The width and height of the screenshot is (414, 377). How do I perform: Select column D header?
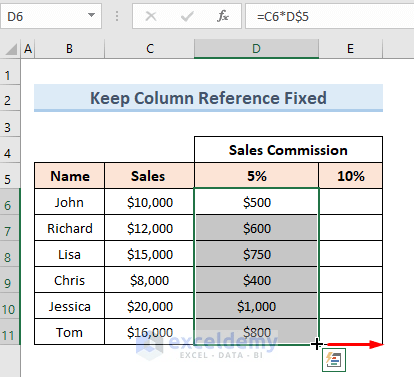256,49
